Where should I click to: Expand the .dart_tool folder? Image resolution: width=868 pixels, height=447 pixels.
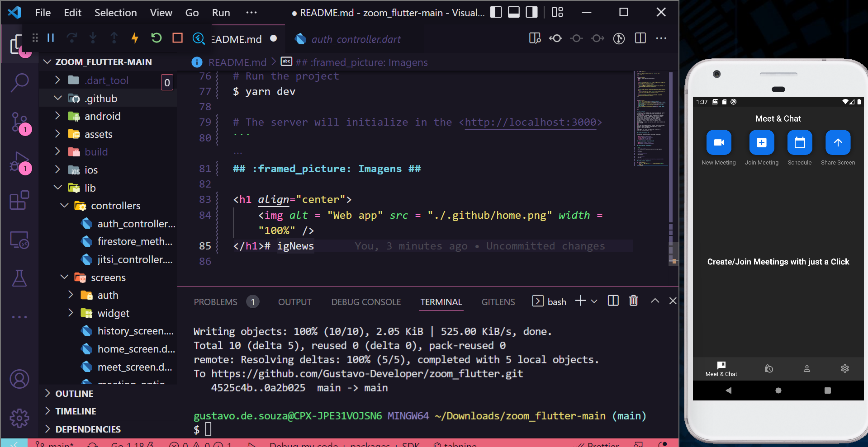pyautogui.click(x=108, y=80)
